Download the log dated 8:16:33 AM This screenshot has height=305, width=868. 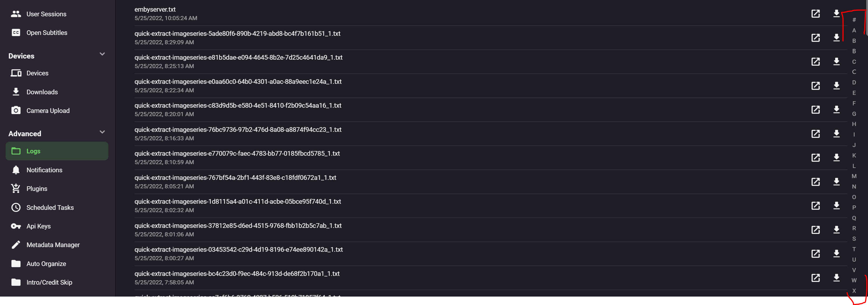(836, 134)
